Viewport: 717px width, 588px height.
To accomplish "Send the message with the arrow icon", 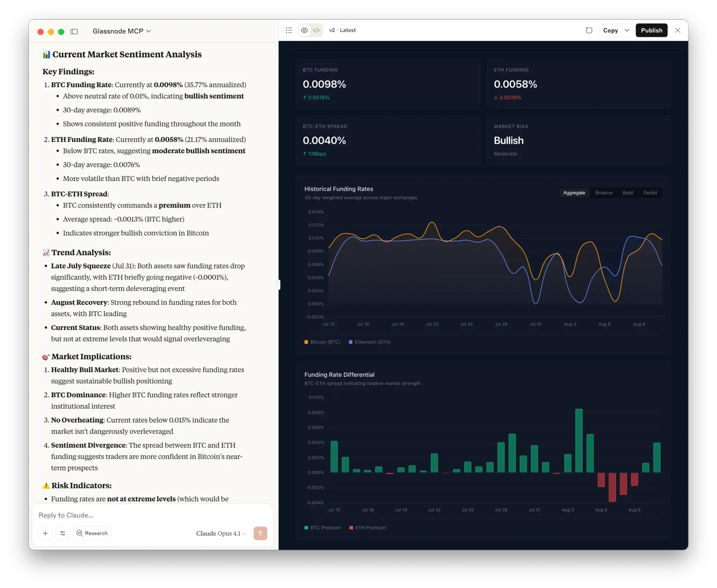I will click(x=260, y=533).
